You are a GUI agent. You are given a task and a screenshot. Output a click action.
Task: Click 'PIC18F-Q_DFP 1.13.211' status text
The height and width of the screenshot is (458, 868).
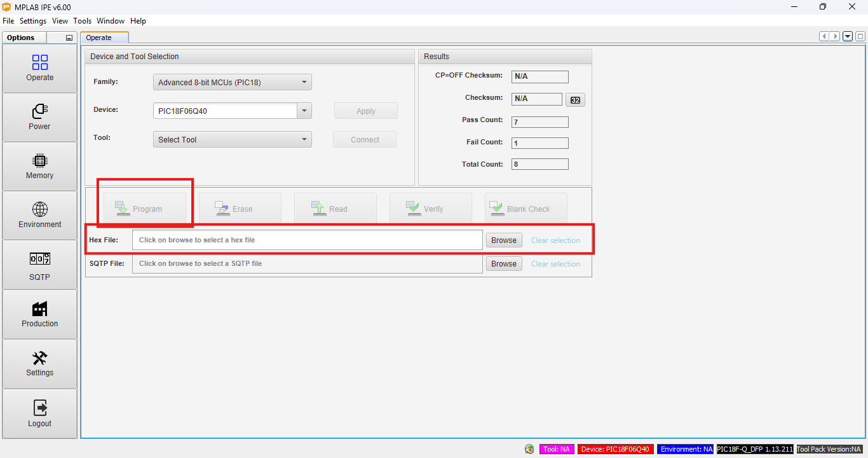tap(755, 449)
